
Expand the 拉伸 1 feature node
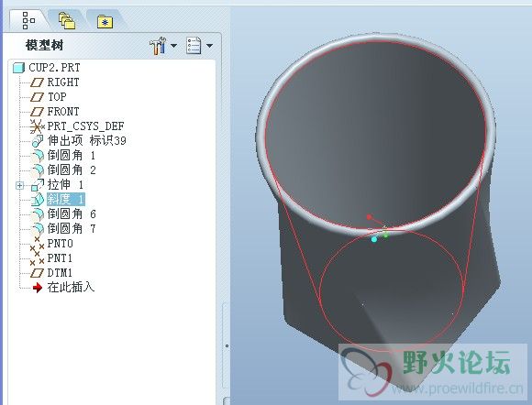point(19,185)
